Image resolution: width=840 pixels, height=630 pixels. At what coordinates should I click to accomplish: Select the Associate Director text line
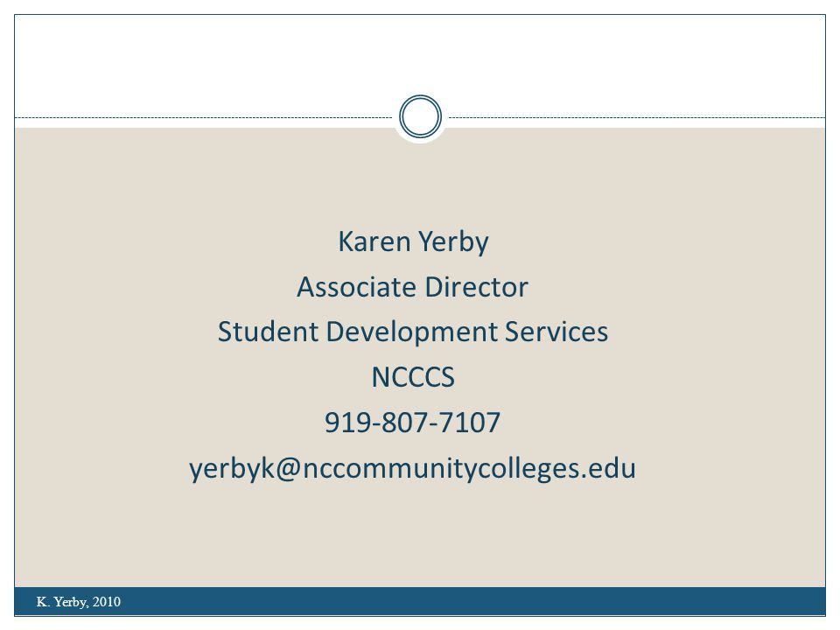[x=412, y=287]
